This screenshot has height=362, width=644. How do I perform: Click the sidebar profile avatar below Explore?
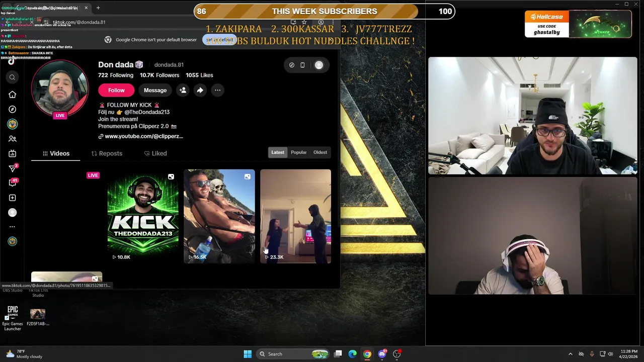click(x=13, y=124)
